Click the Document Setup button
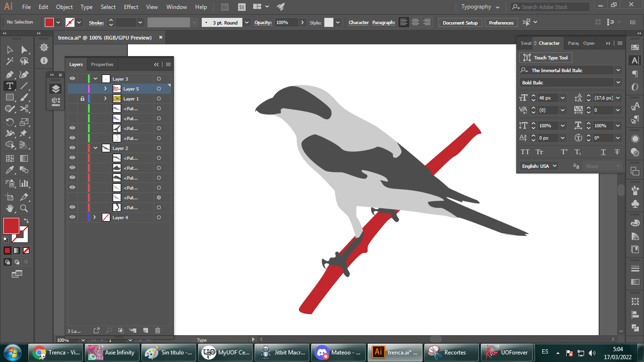Viewport: 644px width, 362px height. [x=460, y=23]
